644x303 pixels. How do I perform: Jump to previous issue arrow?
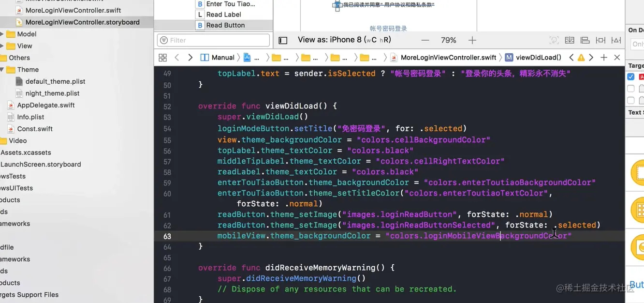(x=571, y=58)
